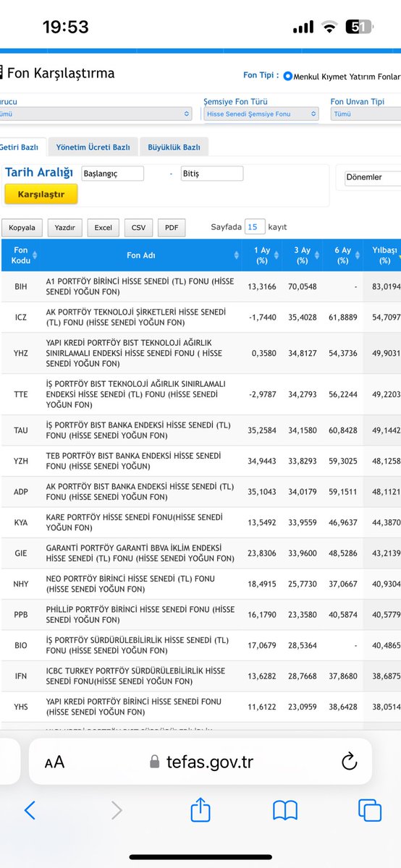Click fund code YHS
Screen dimensions: 401x868
pos(21,707)
